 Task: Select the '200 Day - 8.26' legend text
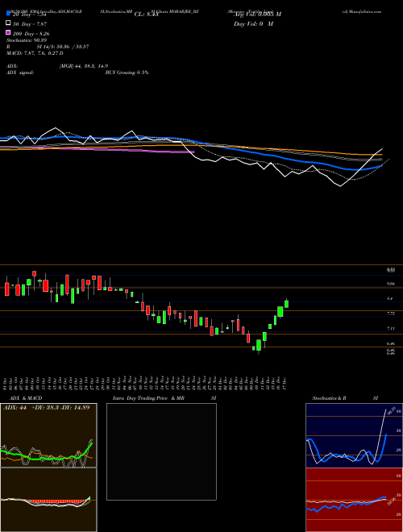pyautogui.click(x=31, y=34)
